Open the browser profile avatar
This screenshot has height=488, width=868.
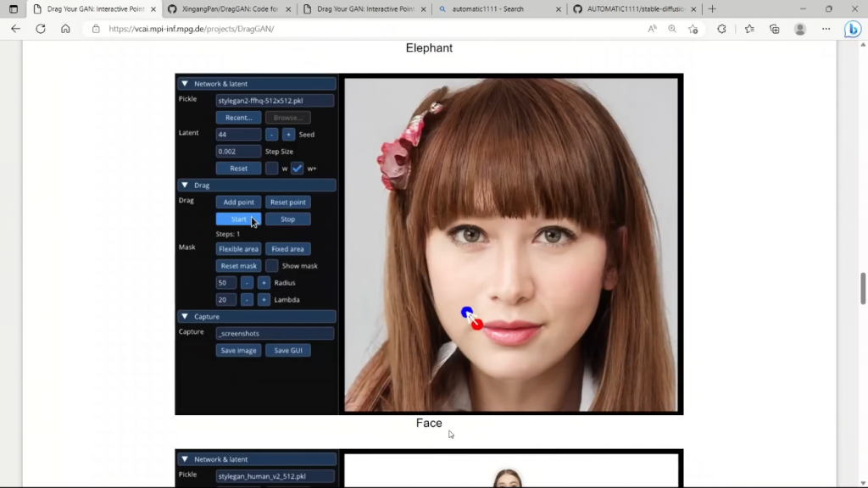(800, 29)
